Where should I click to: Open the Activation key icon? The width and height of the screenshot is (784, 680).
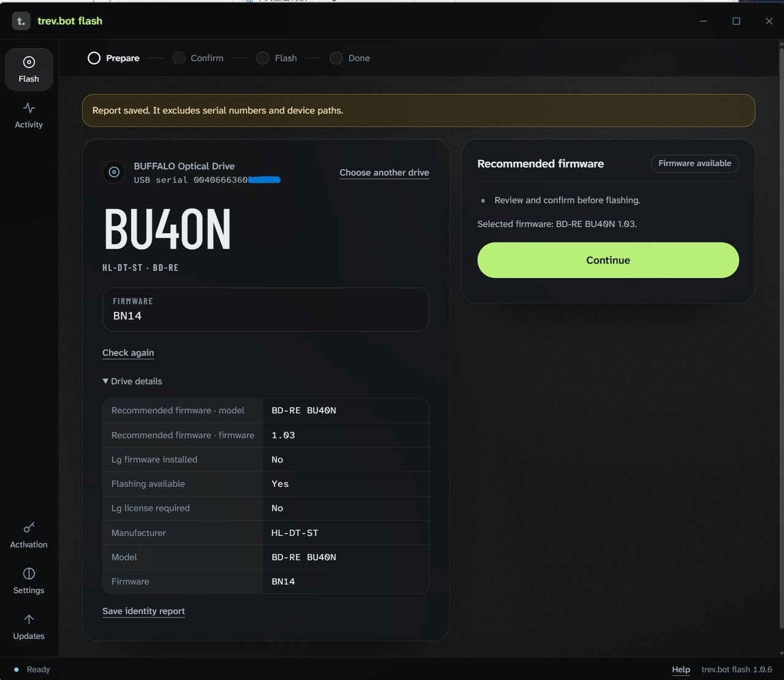pos(29,527)
